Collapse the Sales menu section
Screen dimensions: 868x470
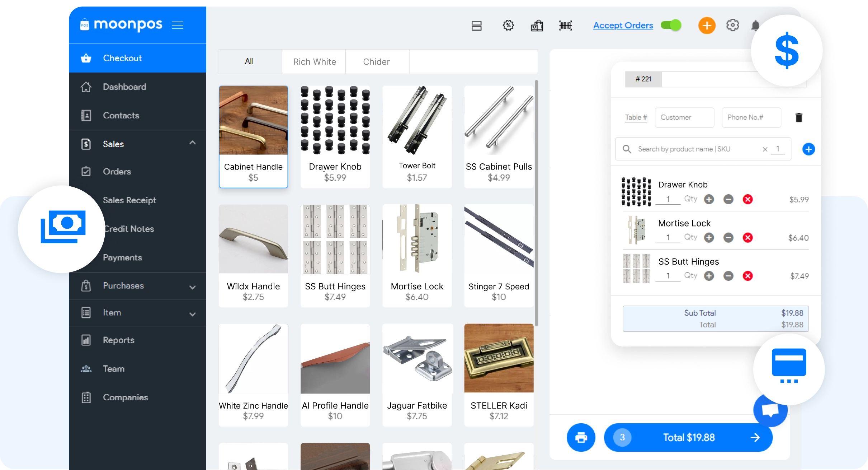tap(192, 143)
